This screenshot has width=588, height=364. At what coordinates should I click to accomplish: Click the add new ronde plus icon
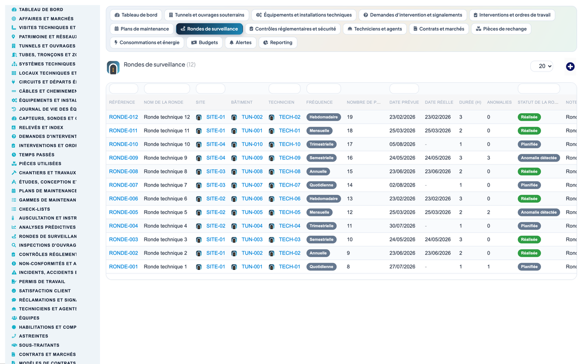pos(570,66)
